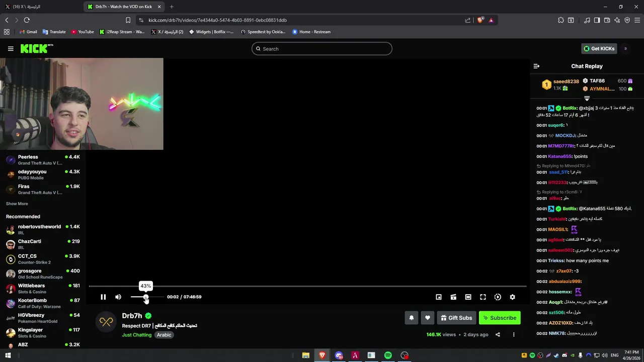Image resolution: width=644 pixels, height=362 pixels.
Task: Open robertovstheworld recommended channel
Action: point(43,230)
